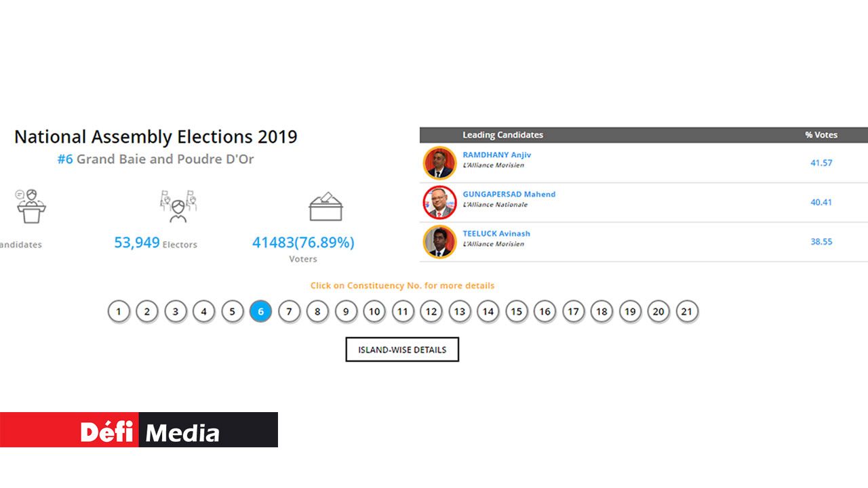Choose constituency number 3
The height and width of the screenshot is (488, 868).
click(x=176, y=312)
